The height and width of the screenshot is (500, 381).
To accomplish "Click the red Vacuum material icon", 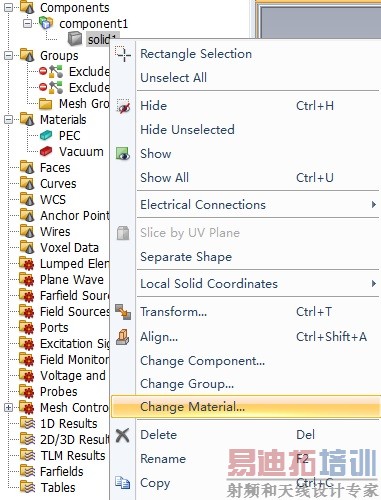I will (x=46, y=151).
